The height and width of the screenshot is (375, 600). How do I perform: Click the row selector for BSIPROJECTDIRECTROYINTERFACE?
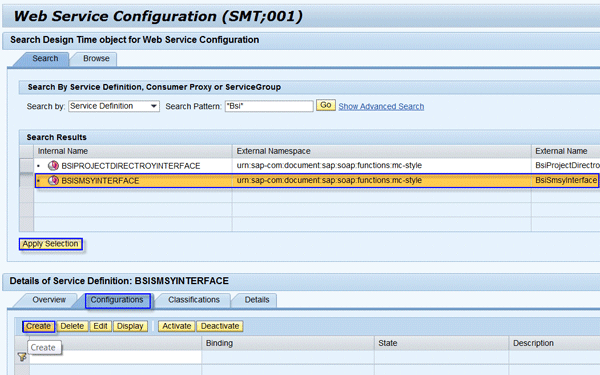click(x=26, y=165)
